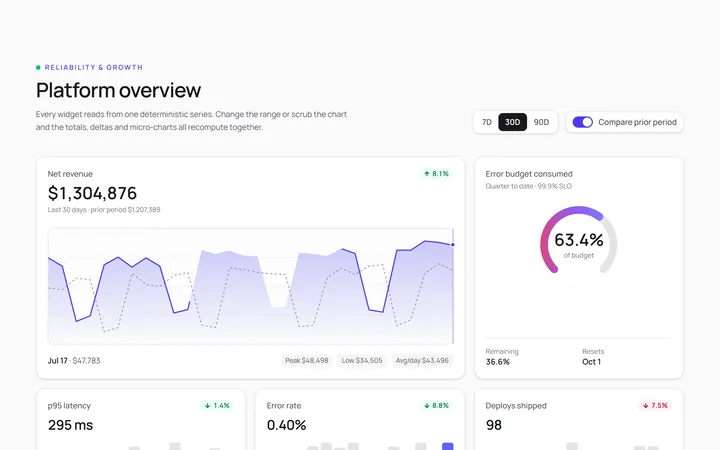Click the Quarter to date 99.9% SLO text
Screen dimensions: 720x450
point(529,186)
